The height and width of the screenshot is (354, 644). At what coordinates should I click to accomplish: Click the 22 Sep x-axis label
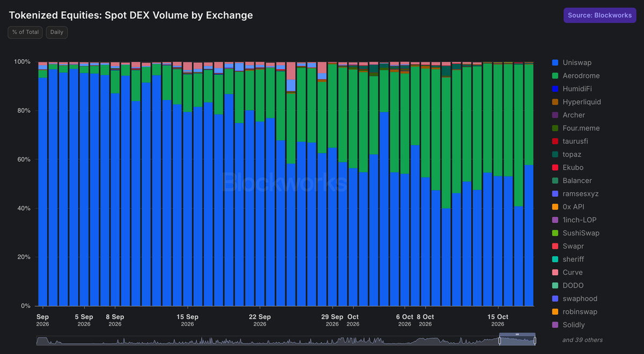pyautogui.click(x=260, y=320)
